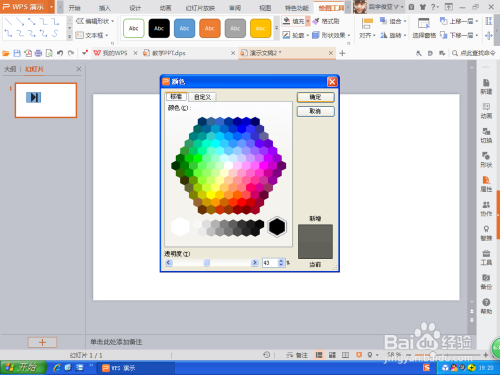Open the 旋转 (Rotate) dropdown
The height and width of the screenshot is (375, 500).
(x=393, y=35)
